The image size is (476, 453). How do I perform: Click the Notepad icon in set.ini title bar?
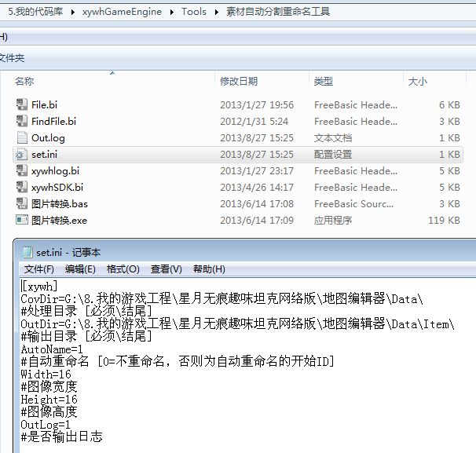coord(27,252)
